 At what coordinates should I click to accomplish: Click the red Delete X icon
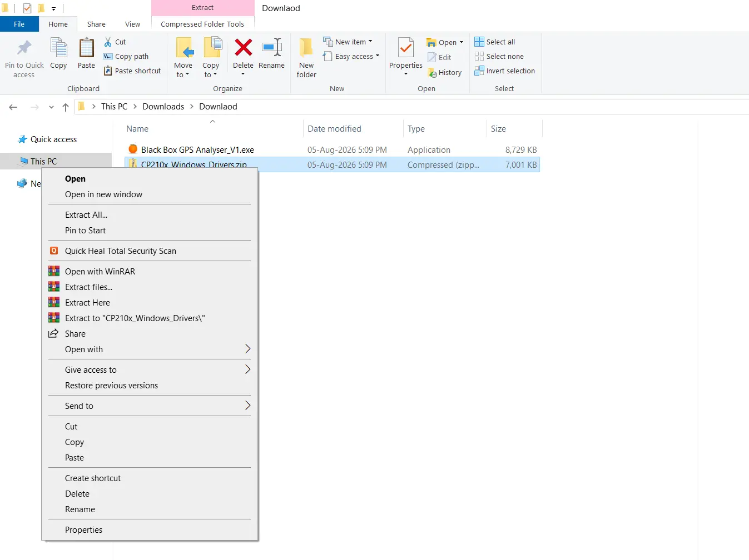click(243, 48)
